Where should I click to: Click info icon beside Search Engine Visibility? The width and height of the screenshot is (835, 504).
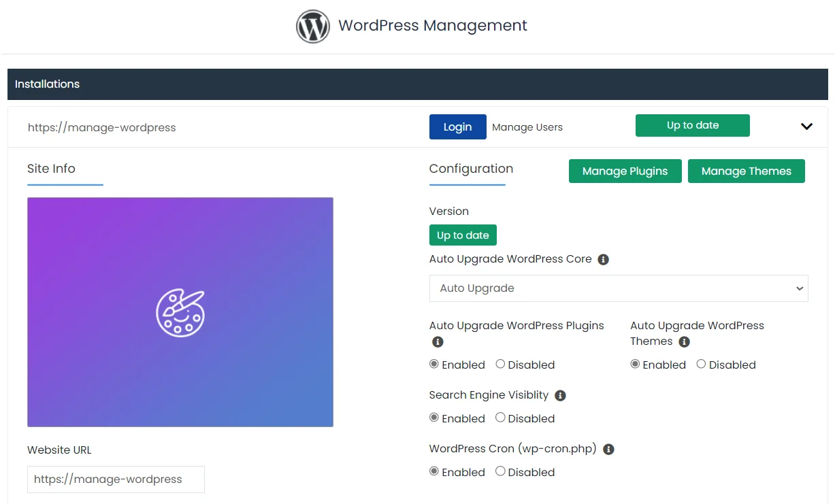[560, 396]
